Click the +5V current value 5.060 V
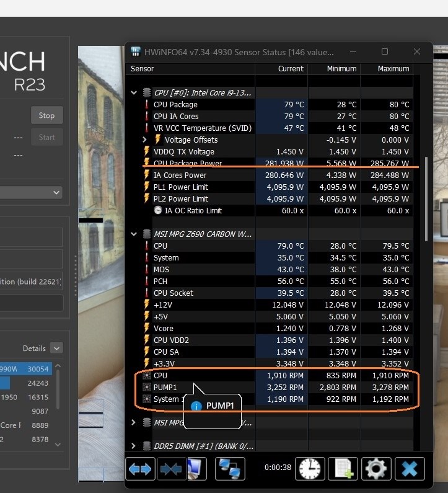 [x=289, y=317]
